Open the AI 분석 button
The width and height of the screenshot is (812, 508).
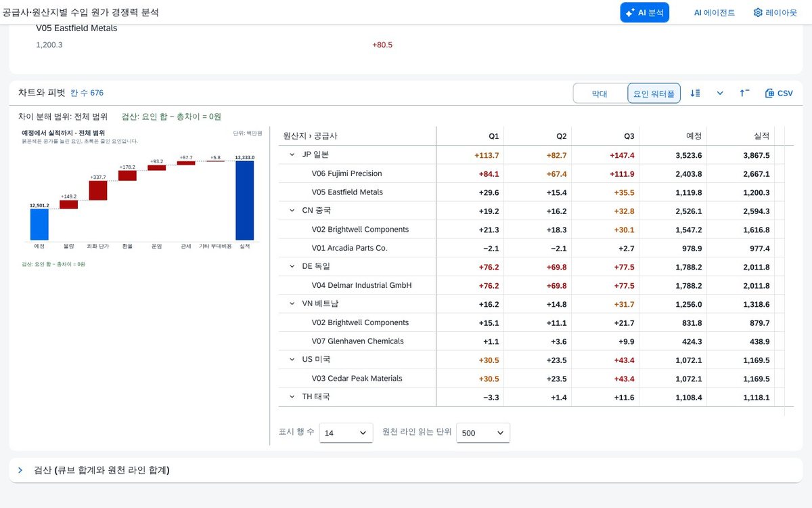click(x=644, y=12)
